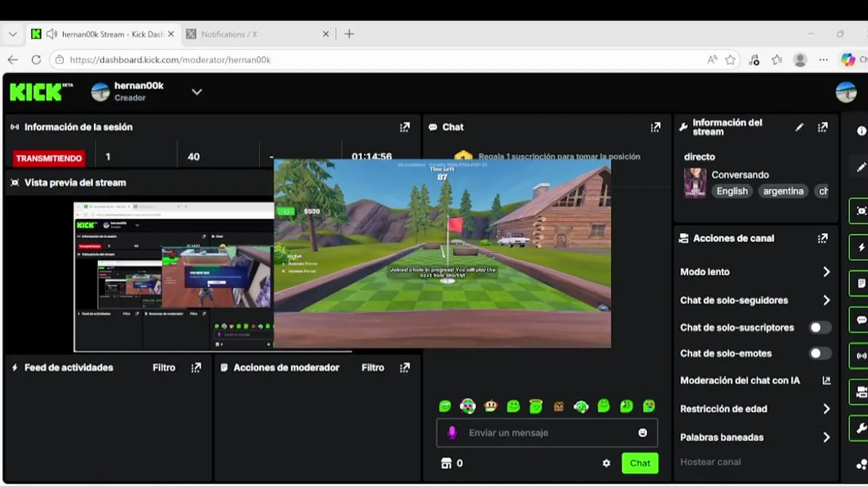Pop out the Acciones de canal panel

tap(823, 238)
